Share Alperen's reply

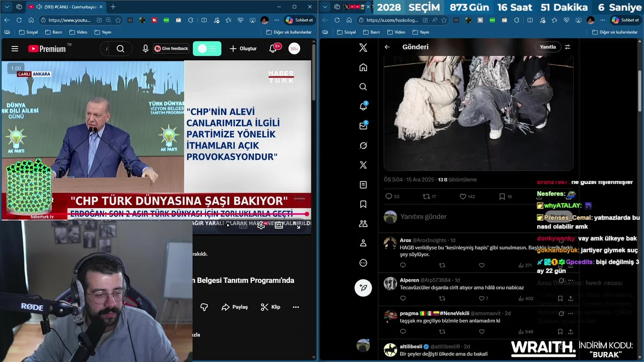tap(571, 299)
